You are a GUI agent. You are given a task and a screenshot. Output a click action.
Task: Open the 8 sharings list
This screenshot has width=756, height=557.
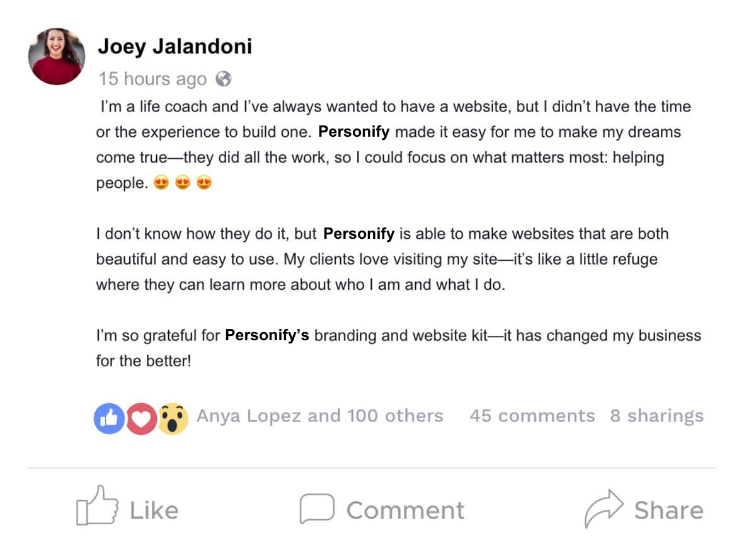655,416
